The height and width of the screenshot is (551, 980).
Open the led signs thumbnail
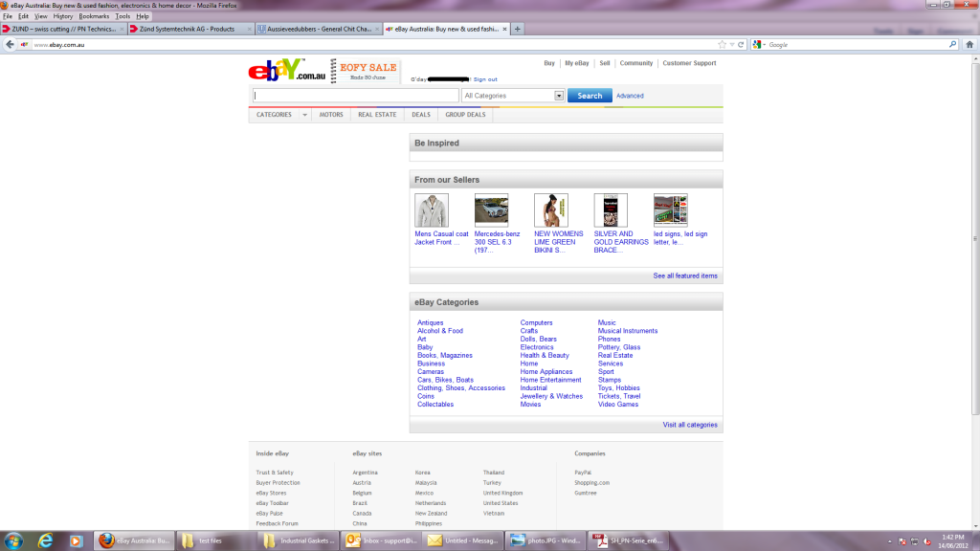(x=671, y=209)
